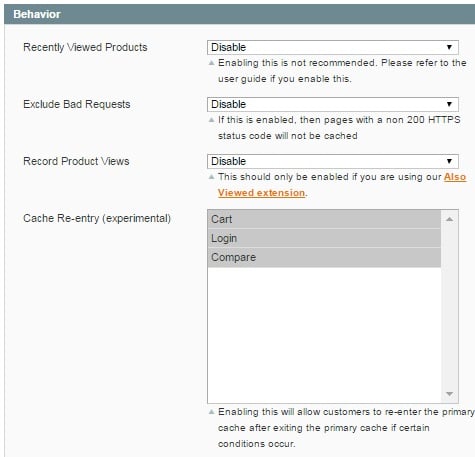Viewport: 475px width, 457px height.
Task: Open the Record Product Views dropdown
Action: pyautogui.click(x=333, y=161)
